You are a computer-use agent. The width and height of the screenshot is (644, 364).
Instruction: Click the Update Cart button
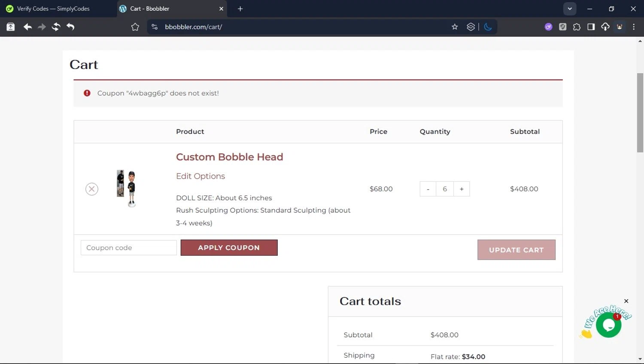click(x=516, y=250)
